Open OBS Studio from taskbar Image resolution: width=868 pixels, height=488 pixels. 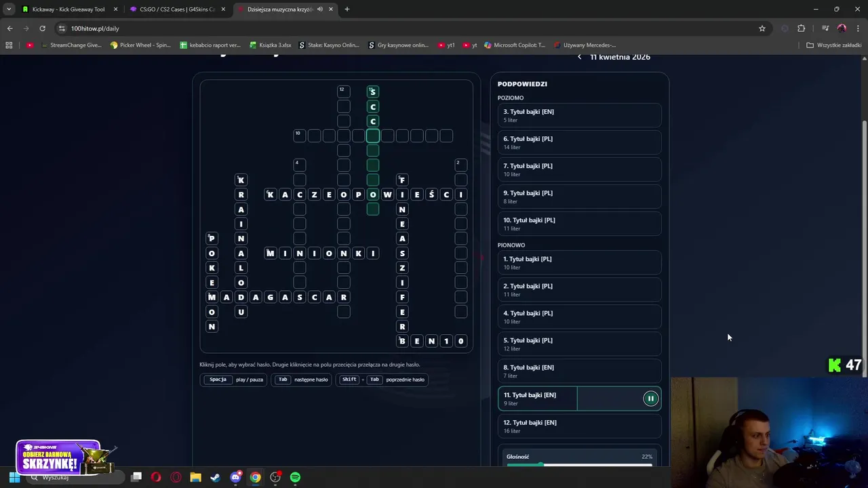coord(275,477)
